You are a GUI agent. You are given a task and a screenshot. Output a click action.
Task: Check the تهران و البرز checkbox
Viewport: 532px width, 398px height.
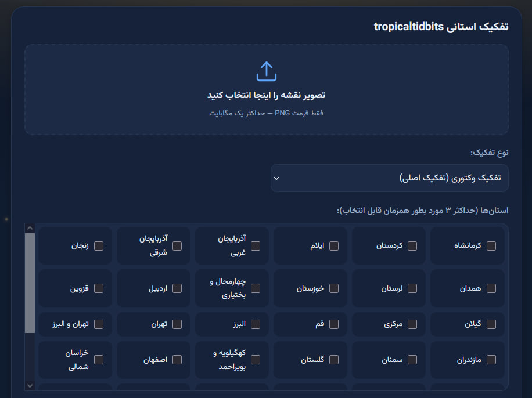pyautogui.click(x=99, y=324)
